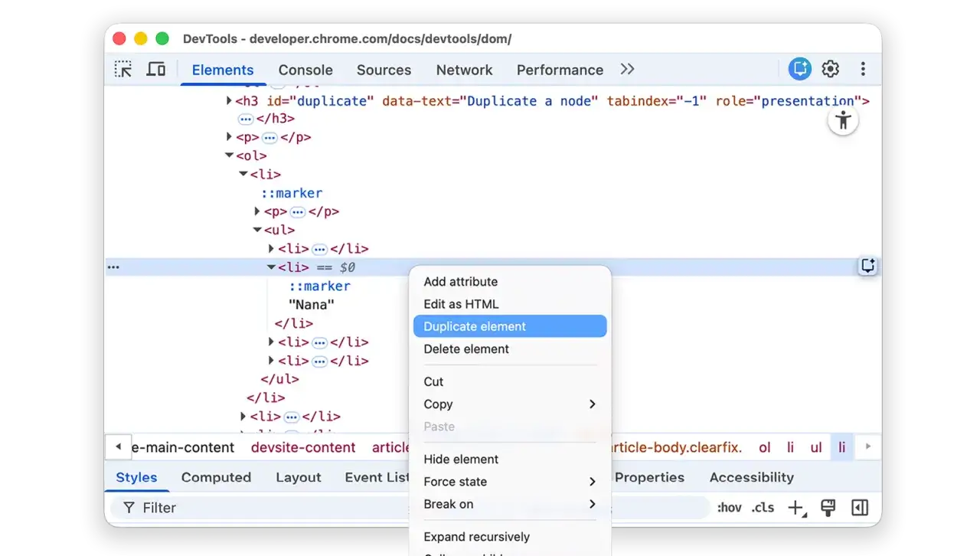Click the e-main-content breadcrumb
This screenshot has height=556, width=980.
click(183, 447)
